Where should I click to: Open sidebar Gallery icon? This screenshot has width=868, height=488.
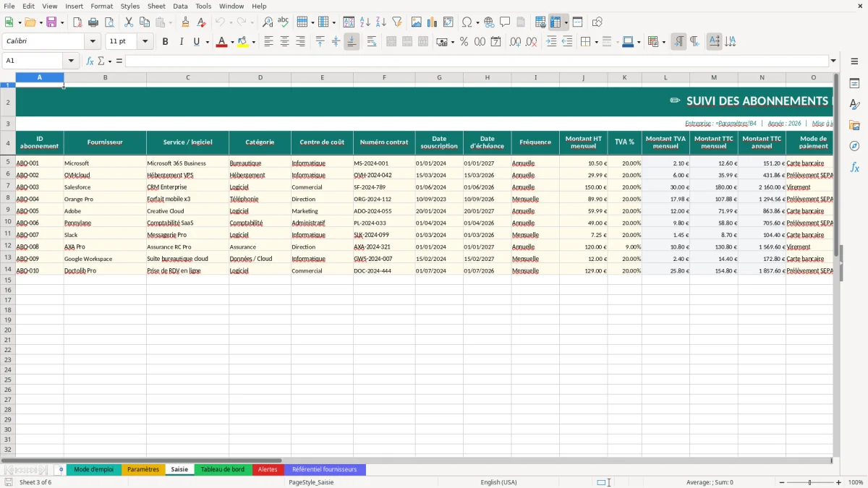click(x=854, y=126)
